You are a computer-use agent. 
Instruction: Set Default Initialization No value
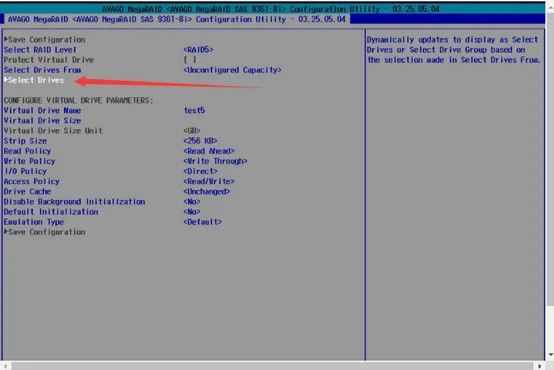pyautogui.click(x=191, y=212)
